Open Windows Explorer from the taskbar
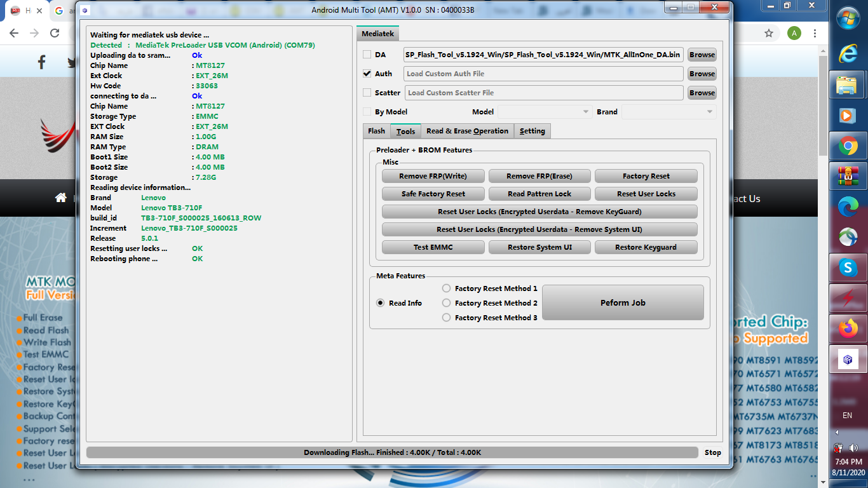Screen dimensions: 868x488 [x=848, y=85]
